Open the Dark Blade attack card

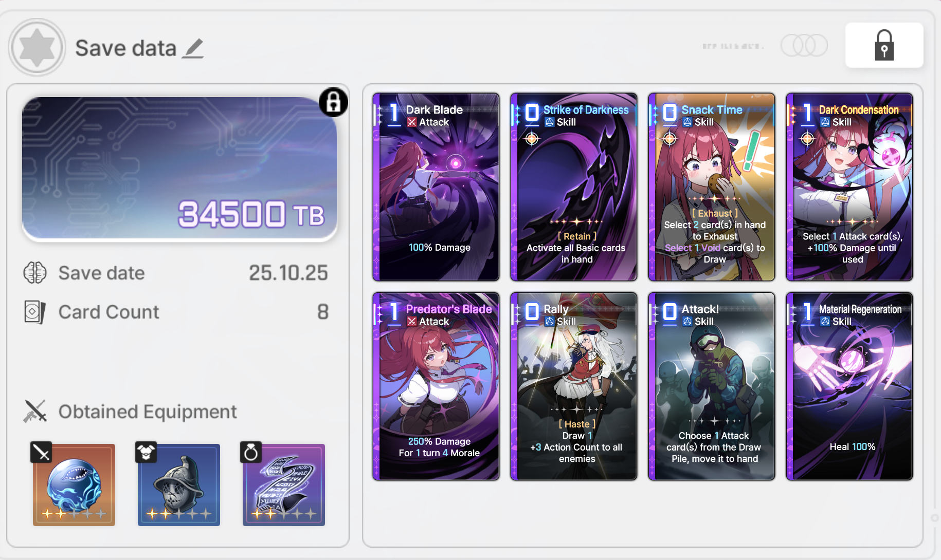pos(436,187)
